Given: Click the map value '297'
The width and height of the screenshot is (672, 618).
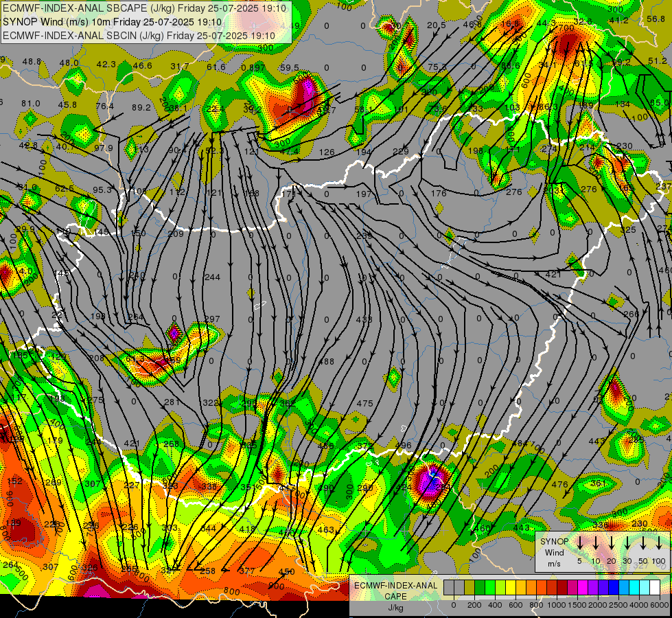Looking at the screenshot, I should [x=211, y=319].
